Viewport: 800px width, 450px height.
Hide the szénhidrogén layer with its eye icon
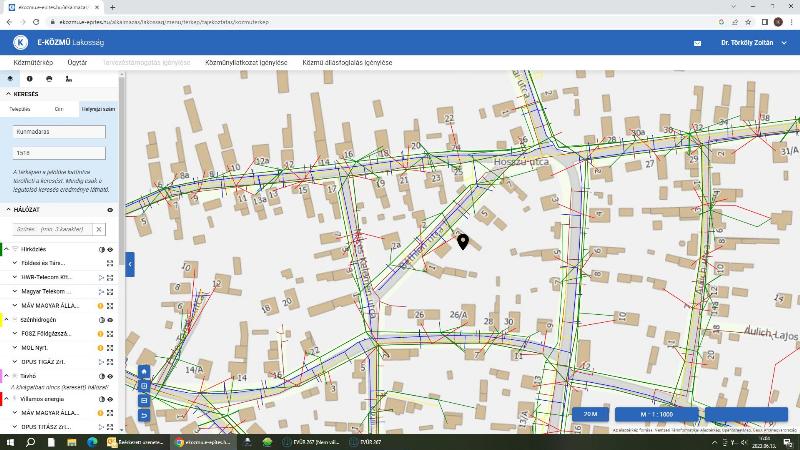(x=110, y=320)
